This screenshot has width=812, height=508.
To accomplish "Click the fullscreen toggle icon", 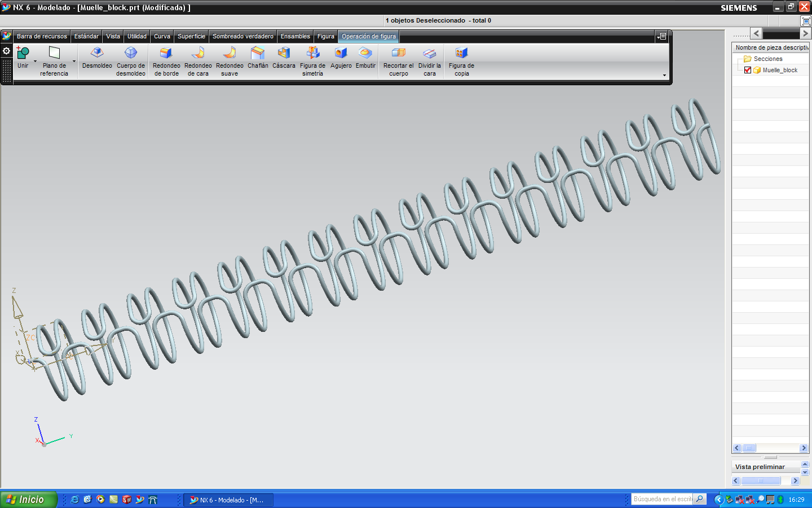I will click(x=806, y=21).
